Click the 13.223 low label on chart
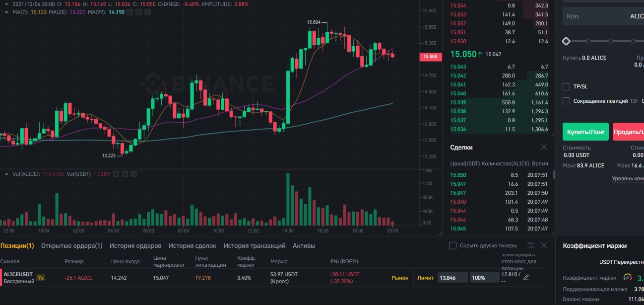644x305 pixels. pos(109,155)
